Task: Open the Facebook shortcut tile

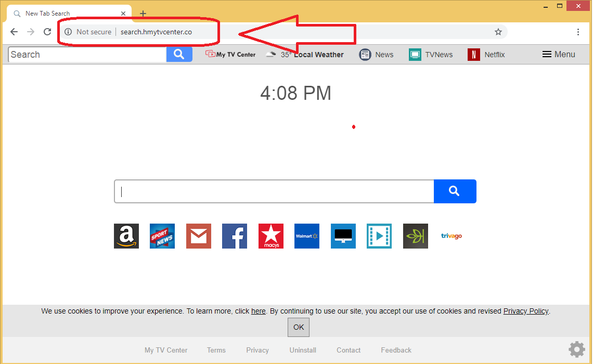Action: pyautogui.click(x=235, y=236)
